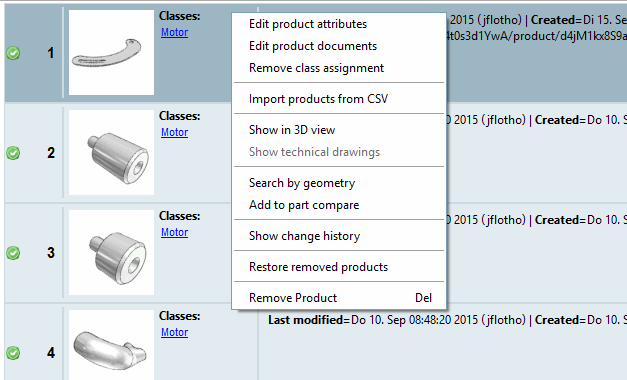Click the green check icon in row 3

(13, 253)
